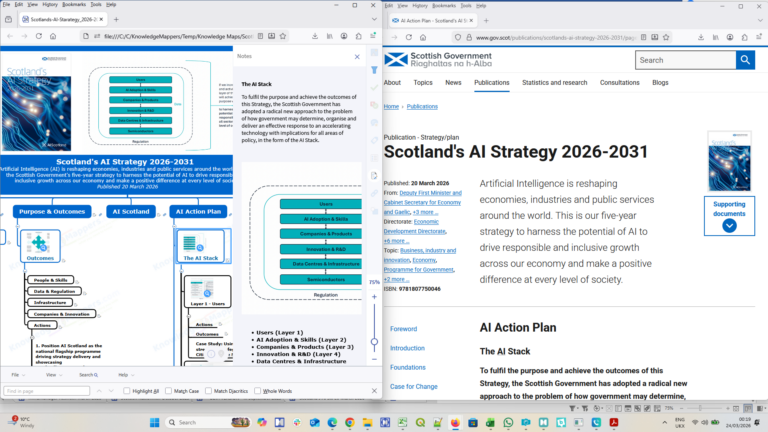Open the Case for Change contents link
The image size is (768, 432).
coord(414,386)
